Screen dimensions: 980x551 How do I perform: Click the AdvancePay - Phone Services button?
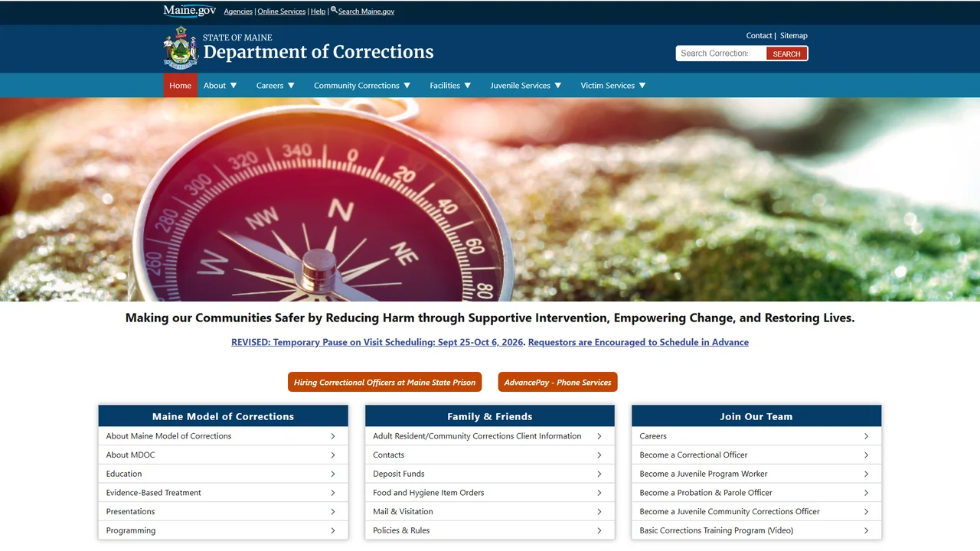[557, 382]
